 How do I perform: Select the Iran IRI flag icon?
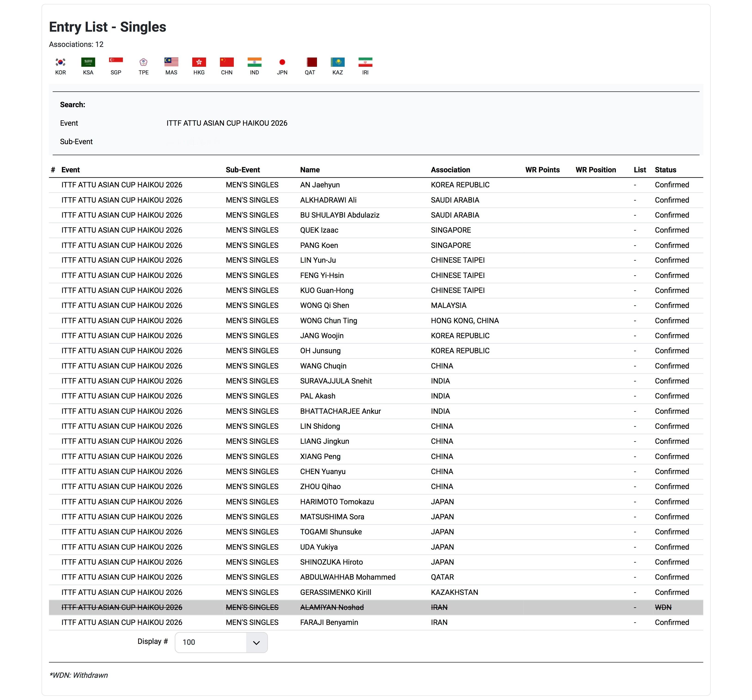(x=365, y=62)
